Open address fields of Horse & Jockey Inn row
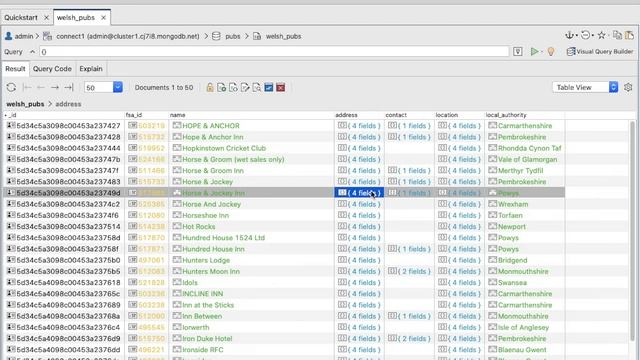Screen dimensions: 640x360 (359, 193)
